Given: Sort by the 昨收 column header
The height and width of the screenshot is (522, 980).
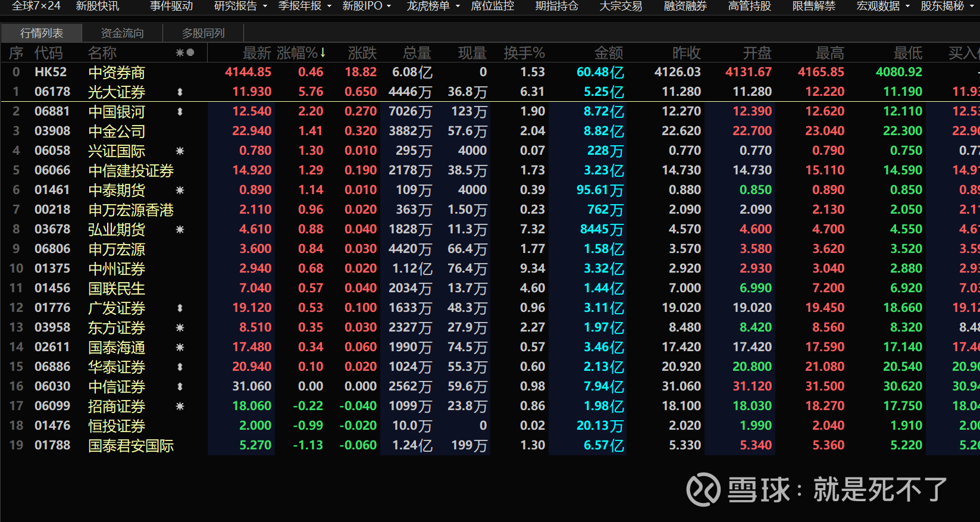Looking at the screenshot, I should tap(687, 53).
